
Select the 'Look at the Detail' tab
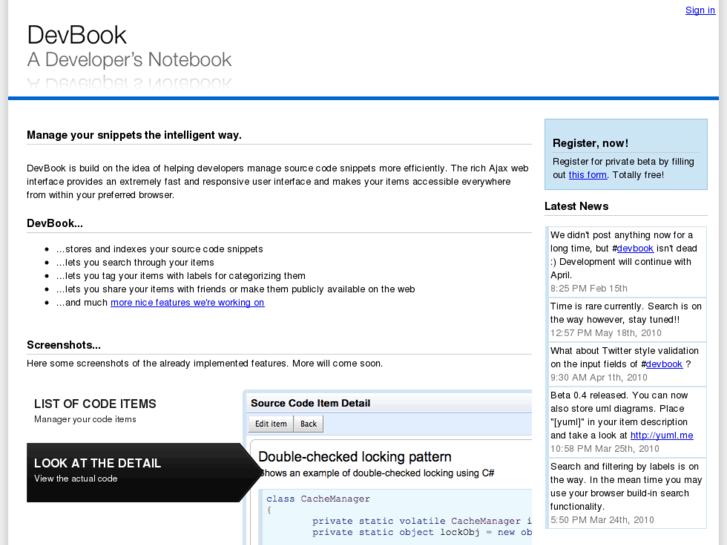click(x=97, y=463)
